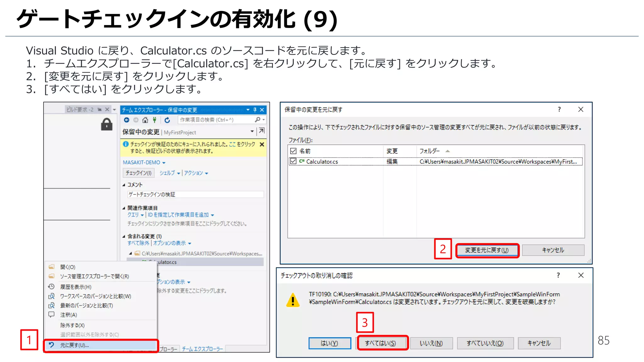Pin the ビルド要求 -2 tab

[x=99, y=109]
